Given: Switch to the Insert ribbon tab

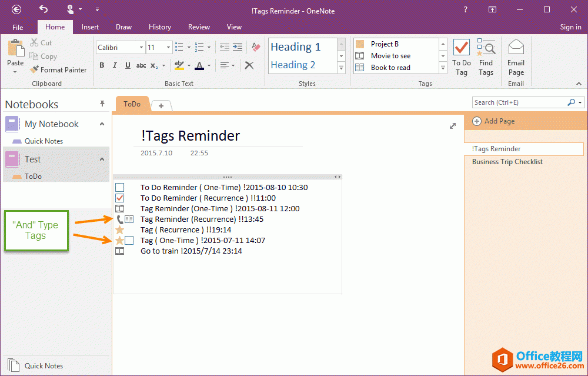Looking at the screenshot, I should pos(90,27).
